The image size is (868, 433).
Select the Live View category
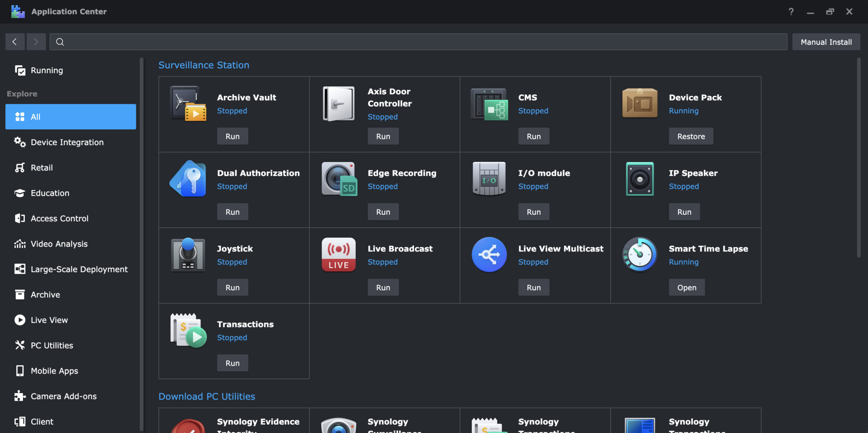71,320
